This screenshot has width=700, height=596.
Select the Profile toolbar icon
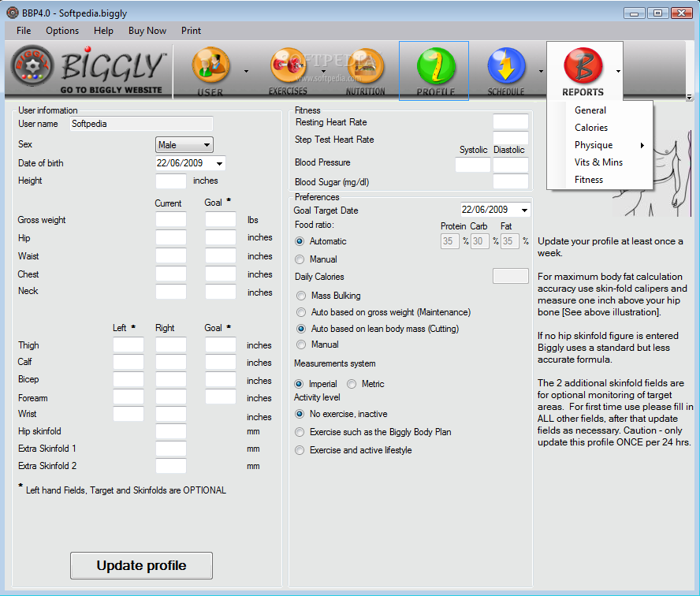click(x=434, y=70)
